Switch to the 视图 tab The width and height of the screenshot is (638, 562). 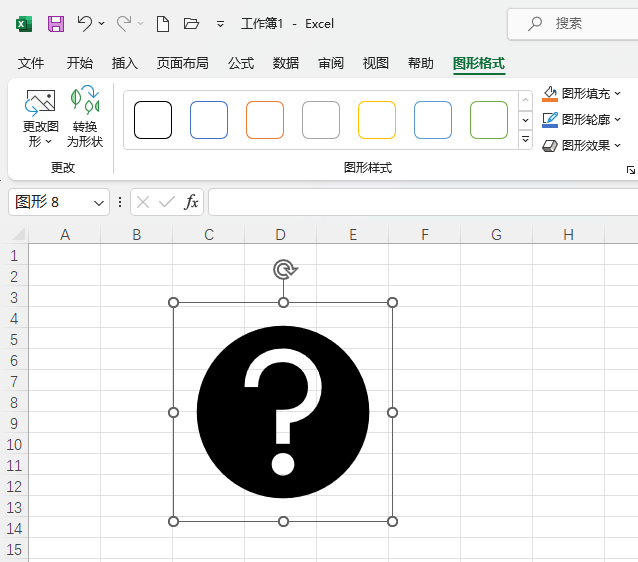click(376, 63)
